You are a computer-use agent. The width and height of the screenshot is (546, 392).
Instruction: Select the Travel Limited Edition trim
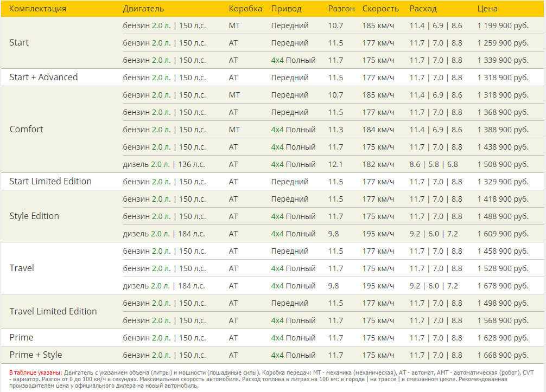(53, 311)
